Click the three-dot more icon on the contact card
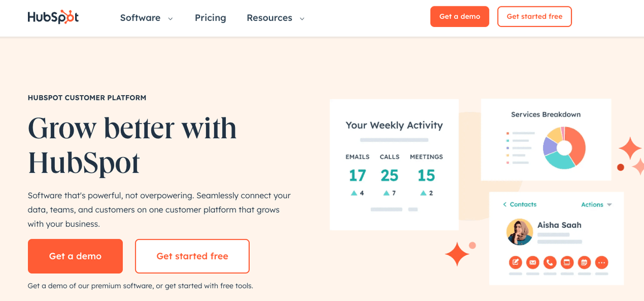644x301 pixels. click(x=602, y=262)
